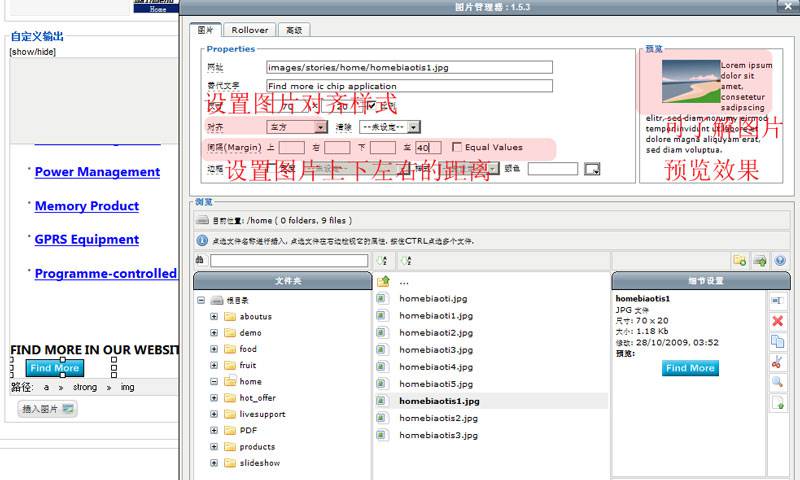
Task: Click the aboutus folder icon
Action: click(x=230, y=316)
